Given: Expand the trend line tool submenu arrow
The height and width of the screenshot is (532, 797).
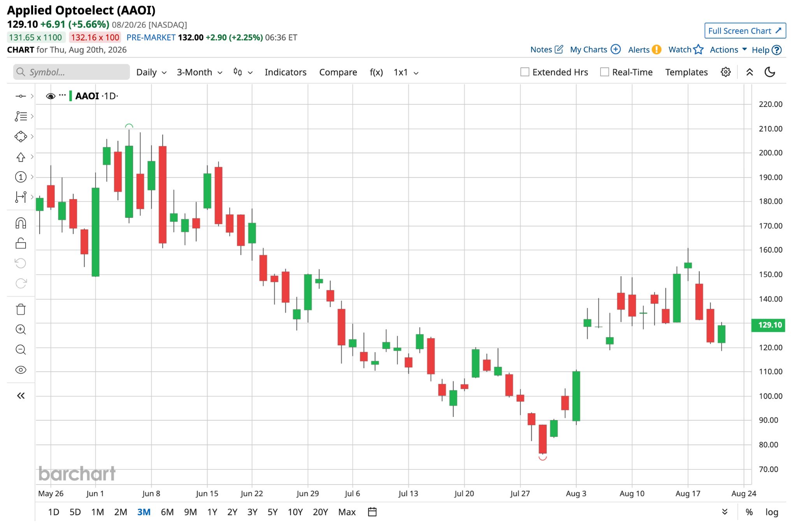Looking at the screenshot, I should pos(32,96).
